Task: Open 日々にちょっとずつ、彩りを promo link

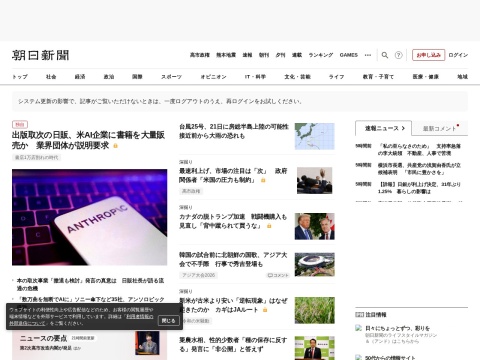Action: coord(397,328)
